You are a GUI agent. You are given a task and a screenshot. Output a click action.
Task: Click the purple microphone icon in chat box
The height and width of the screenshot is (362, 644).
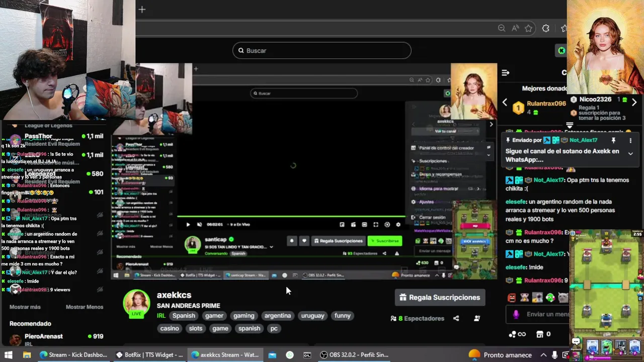516,314
